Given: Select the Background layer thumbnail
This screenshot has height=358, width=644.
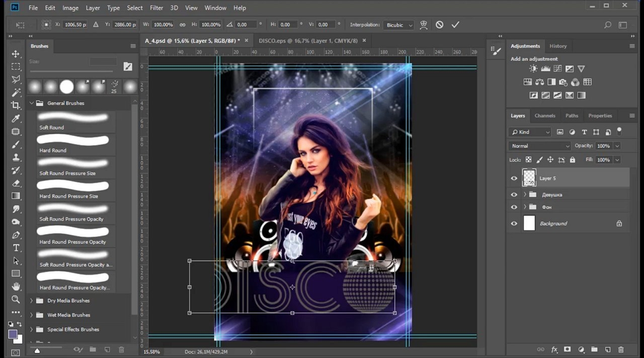Looking at the screenshot, I should [529, 224].
